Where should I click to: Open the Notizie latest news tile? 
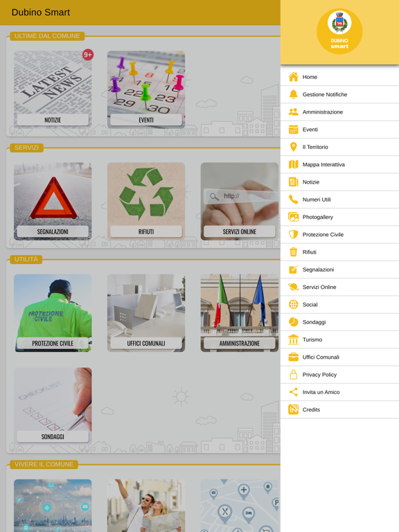[53, 90]
